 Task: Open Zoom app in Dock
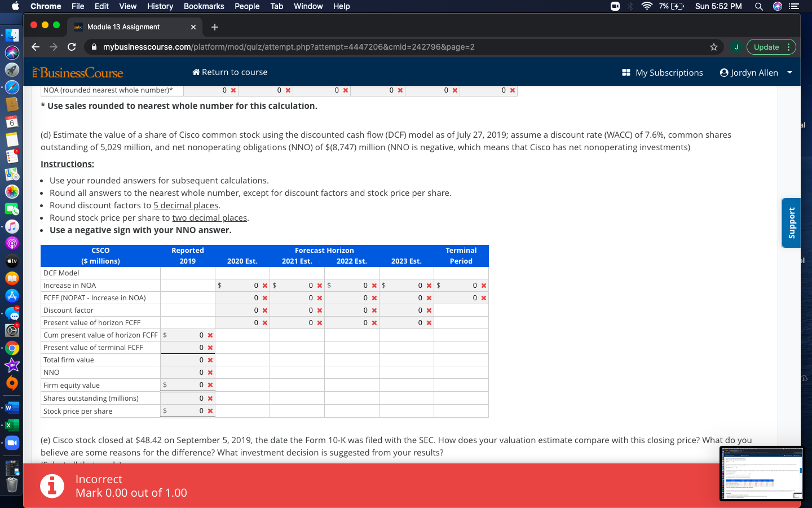[12, 443]
